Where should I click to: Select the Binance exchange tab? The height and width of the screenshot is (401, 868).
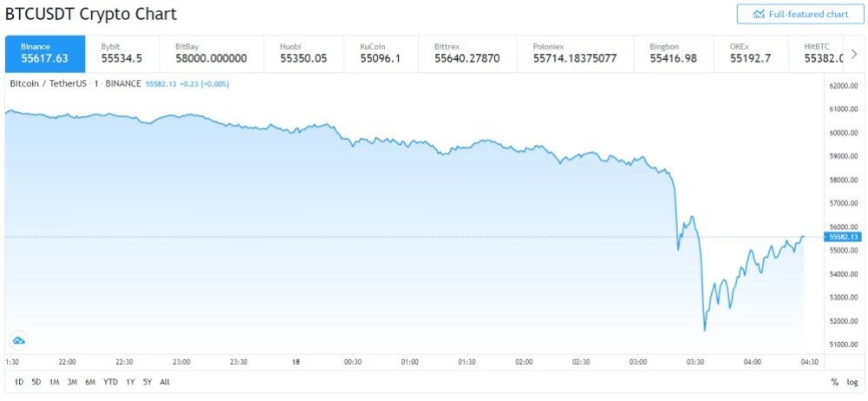coord(45,55)
